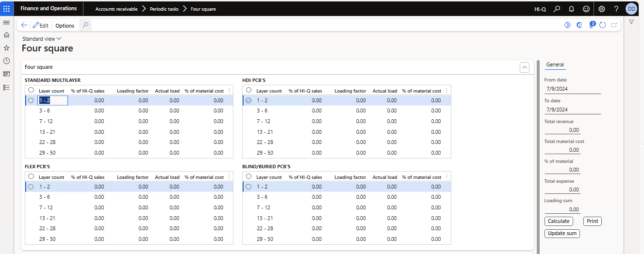Open the app launcher waffle icon
Screen dimensions: 644x254
click(x=6, y=9)
